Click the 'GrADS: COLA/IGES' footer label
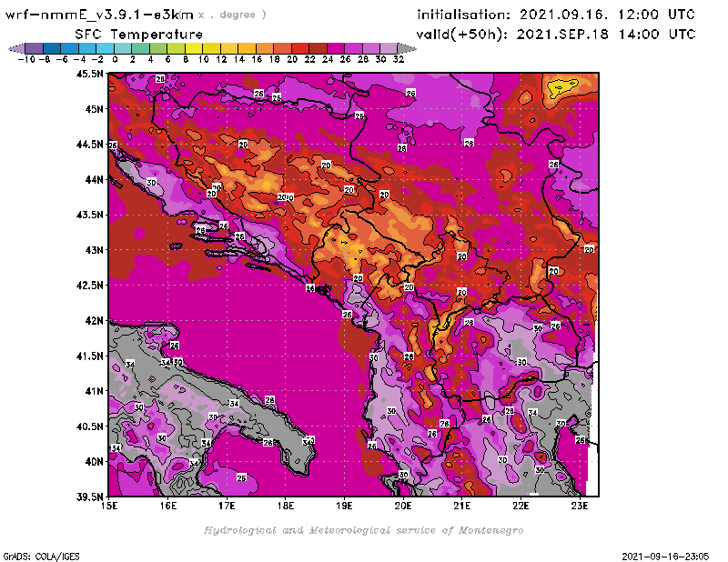The image size is (728, 562). 41,557
